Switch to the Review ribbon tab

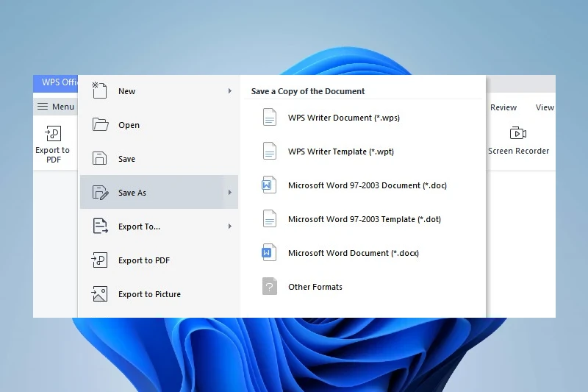click(x=503, y=107)
